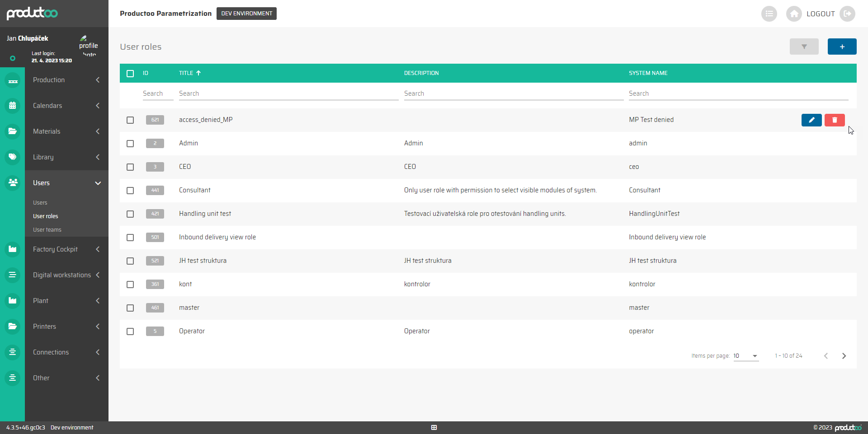
Task: Click the home icon in top bar
Action: [793, 14]
